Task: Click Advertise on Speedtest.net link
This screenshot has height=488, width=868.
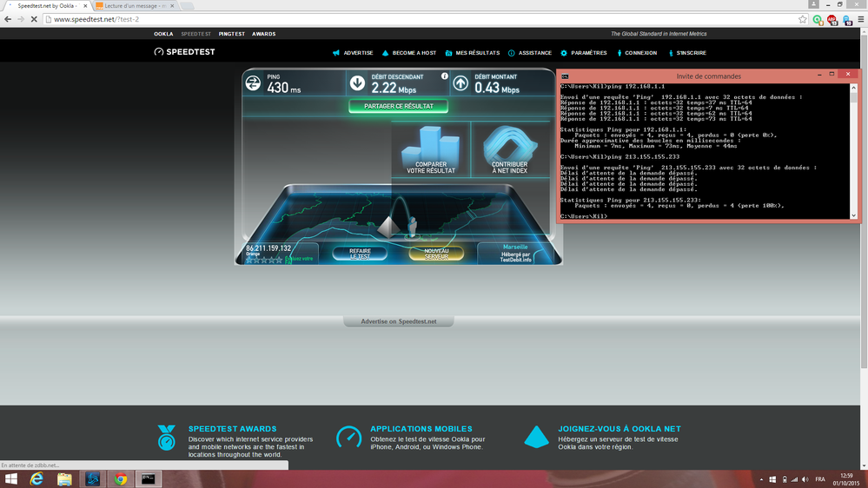Action: point(399,321)
